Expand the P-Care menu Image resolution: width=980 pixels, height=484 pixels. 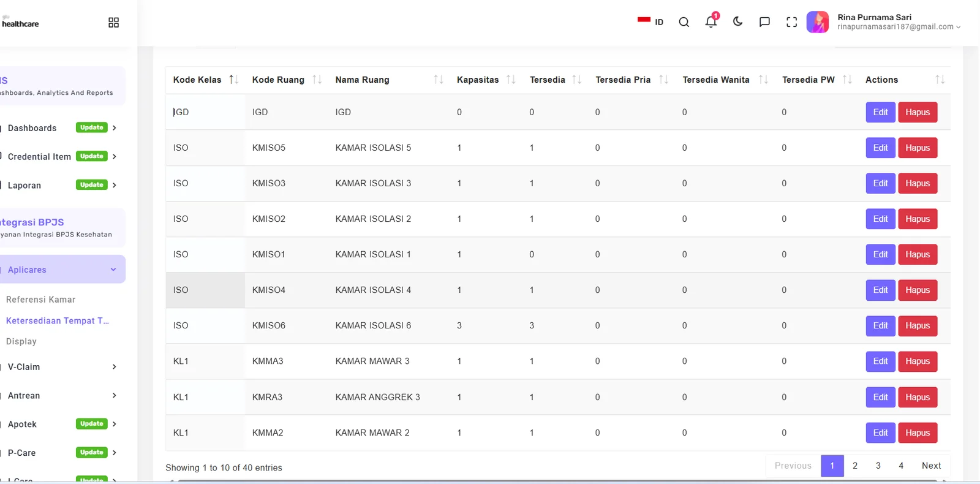(61, 453)
